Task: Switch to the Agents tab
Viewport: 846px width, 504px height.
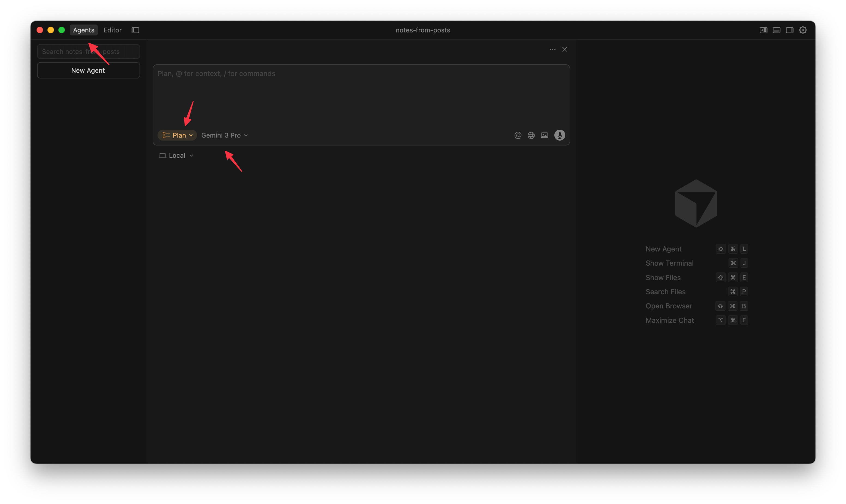Action: click(84, 30)
